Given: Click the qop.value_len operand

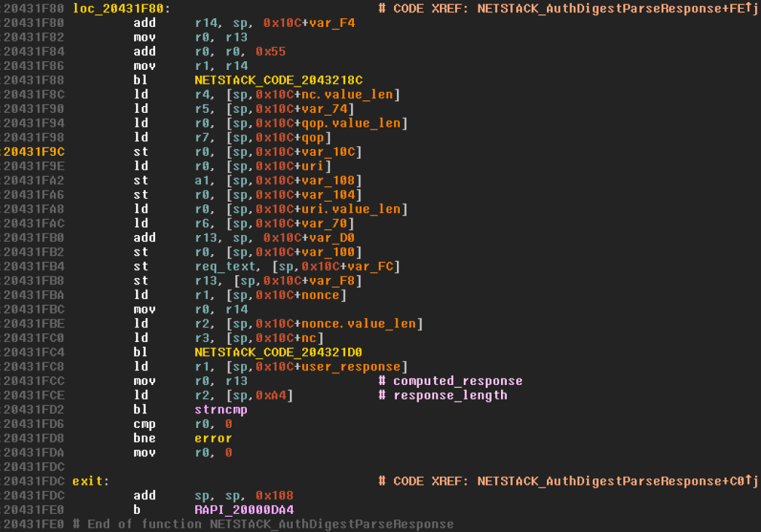Looking at the screenshot, I should point(351,123).
